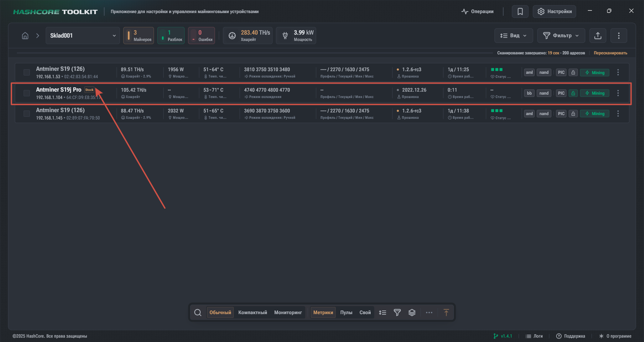The width and height of the screenshot is (644, 342).
Task: Click the 0 Ошибки counter card
Action: point(202,36)
